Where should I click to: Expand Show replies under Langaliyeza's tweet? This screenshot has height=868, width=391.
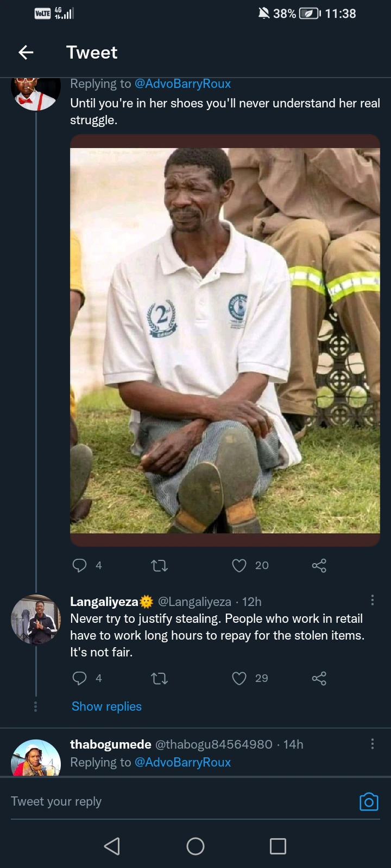coord(106,706)
